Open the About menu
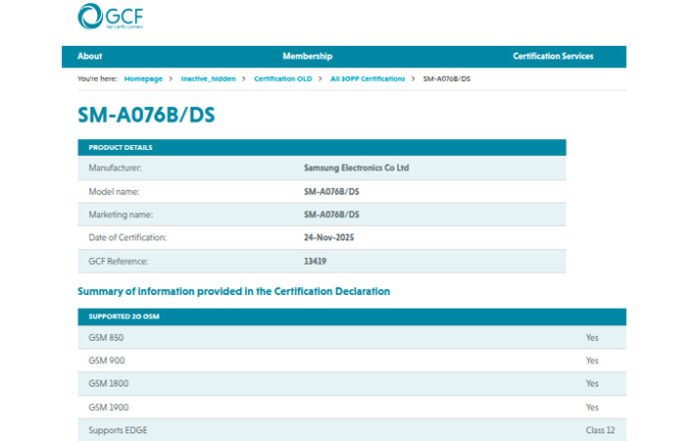 (90, 56)
